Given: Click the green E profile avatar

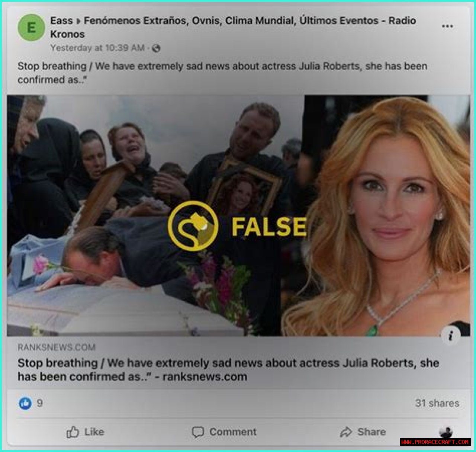Looking at the screenshot, I should click(x=32, y=28).
